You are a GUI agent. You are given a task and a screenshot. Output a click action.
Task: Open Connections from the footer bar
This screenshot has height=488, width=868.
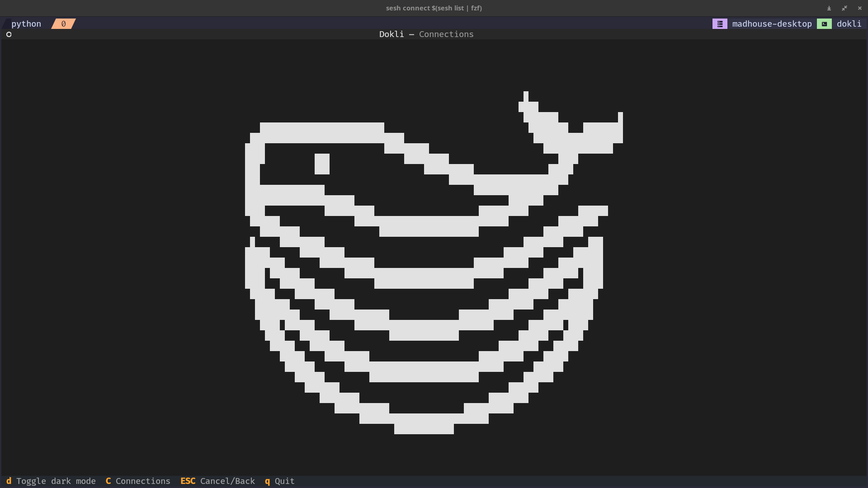(x=138, y=481)
